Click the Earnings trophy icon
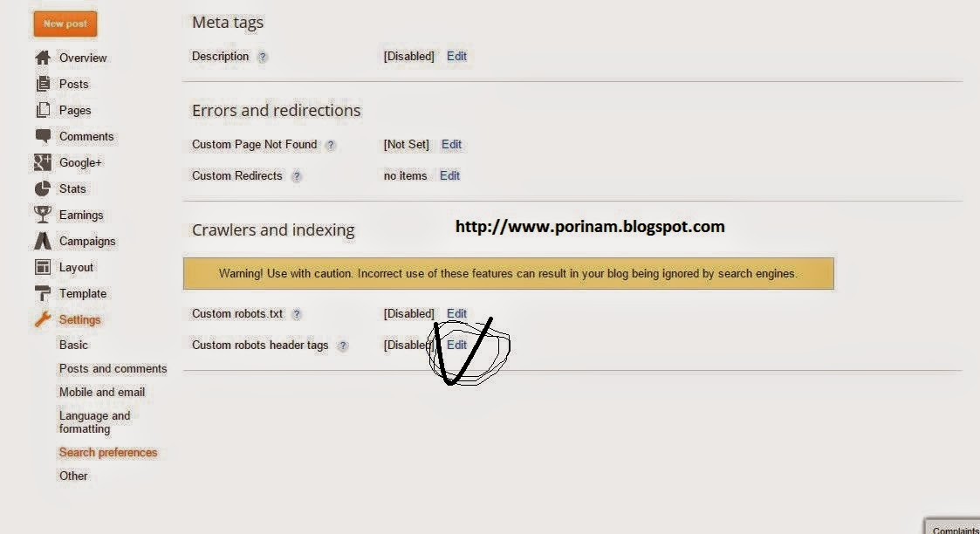The height and width of the screenshot is (534, 980). (43, 215)
